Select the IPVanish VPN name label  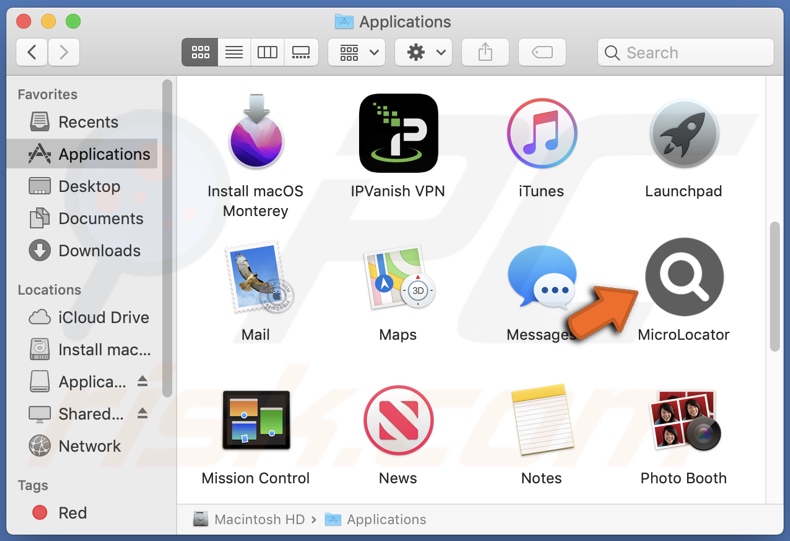398,191
